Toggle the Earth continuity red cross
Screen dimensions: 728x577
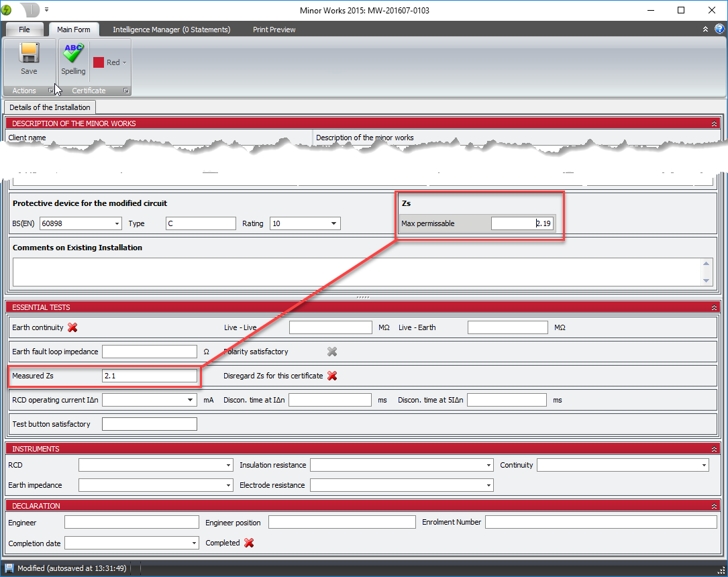(73, 327)
